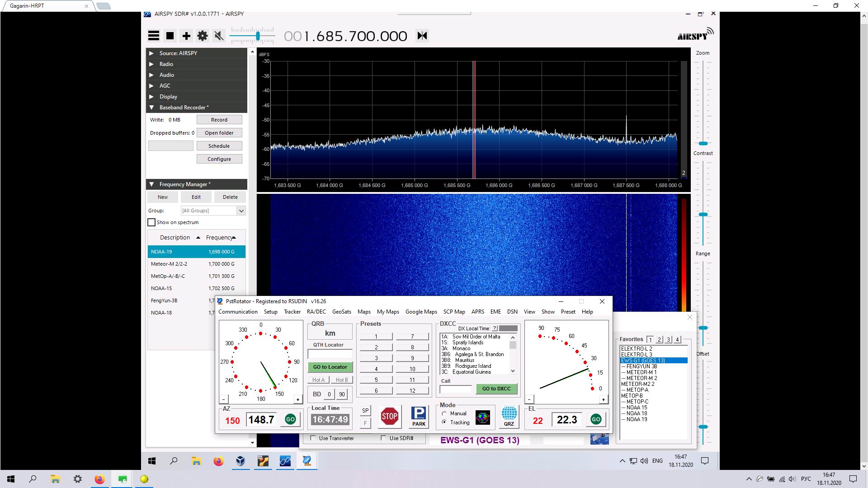Click the Schedule button

pyautogui.click(x=219, y=146)
